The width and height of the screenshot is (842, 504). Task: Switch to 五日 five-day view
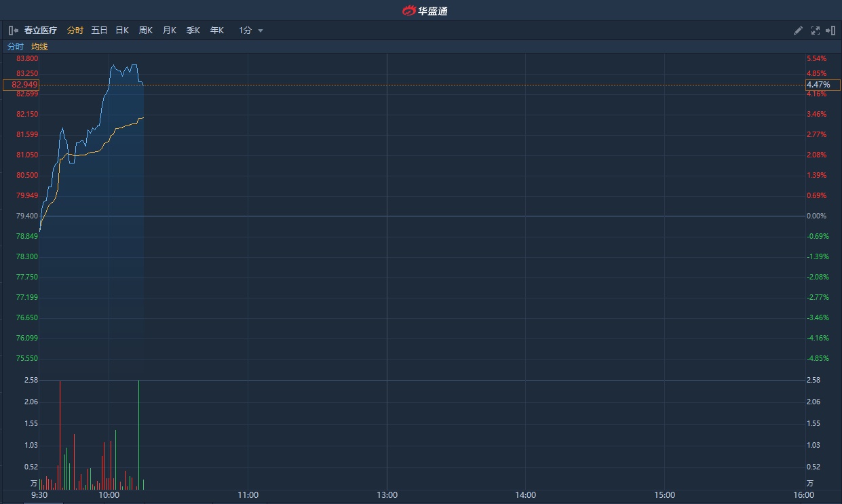coord(99,31)
